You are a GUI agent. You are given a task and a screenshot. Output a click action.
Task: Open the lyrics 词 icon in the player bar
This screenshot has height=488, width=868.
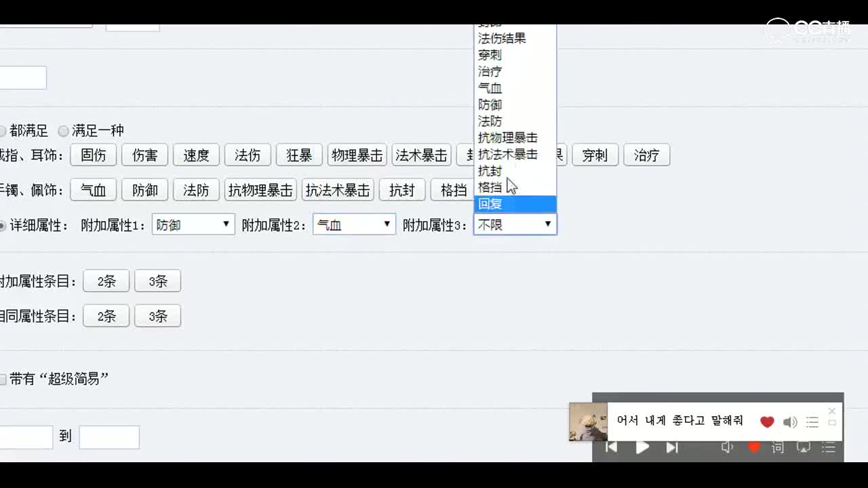777,447
